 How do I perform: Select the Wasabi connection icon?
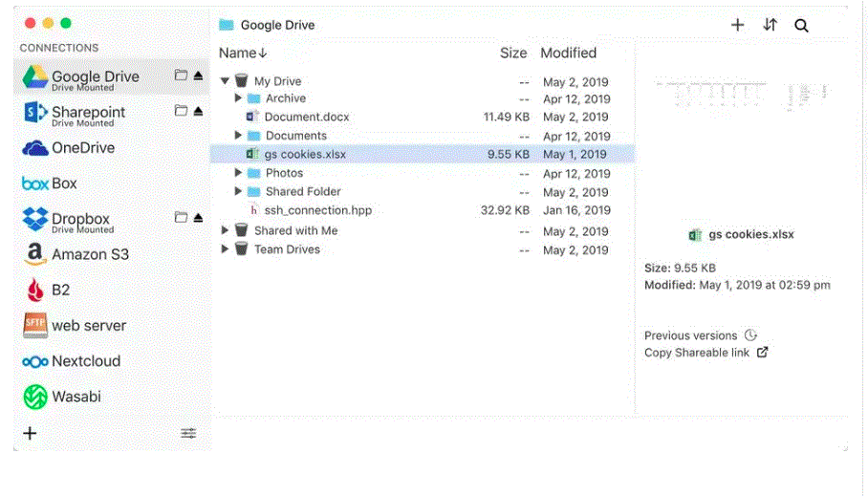[x=34, y=397]
